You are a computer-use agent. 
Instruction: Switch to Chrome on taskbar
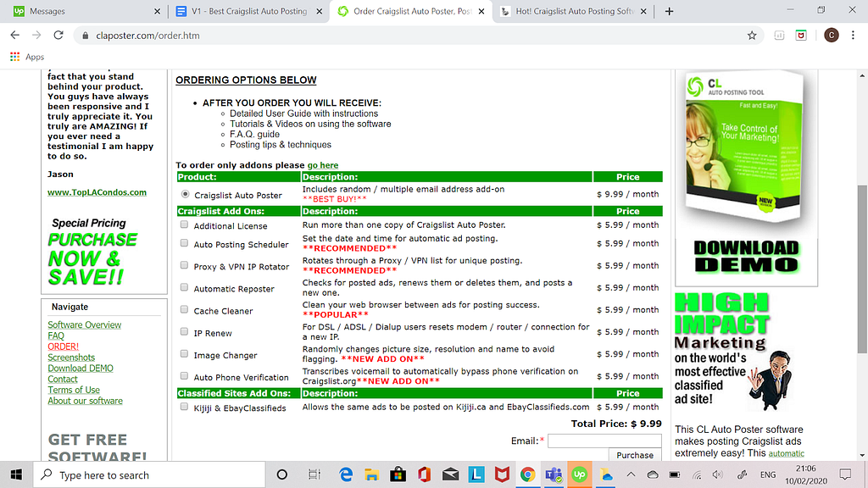point(527,474)
